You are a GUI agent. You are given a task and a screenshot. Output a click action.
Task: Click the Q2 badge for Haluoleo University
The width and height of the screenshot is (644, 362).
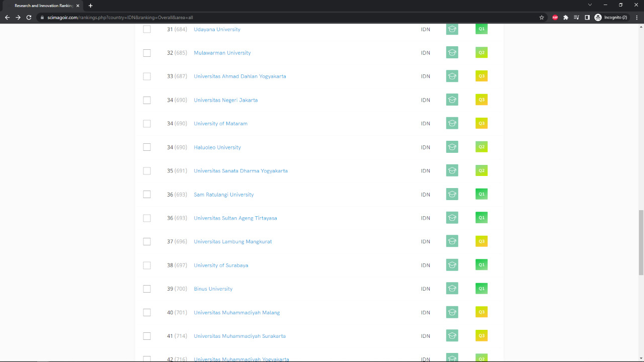coord(481,147)
